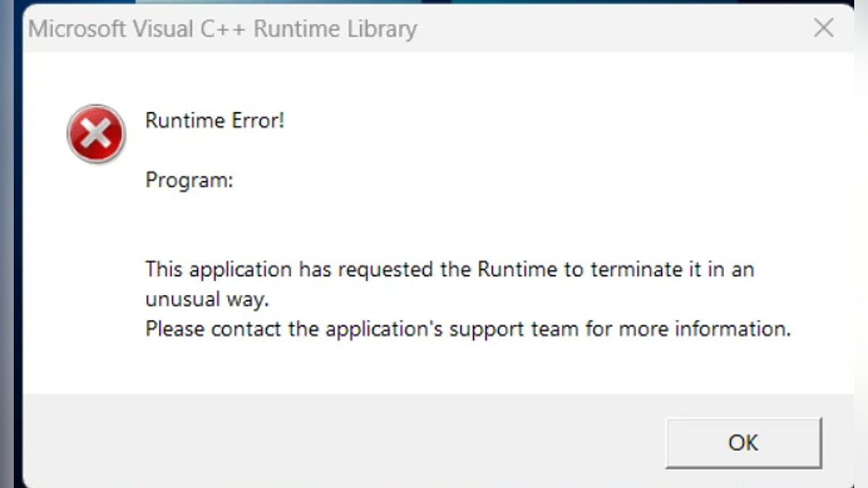The height and width of the screenshot is (488, 868).
Task: Click the blank space right of "Program:"
Action: coord(434,180)
